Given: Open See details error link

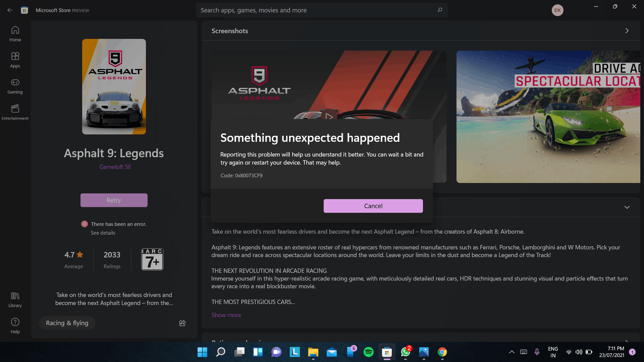Looking at the screenshot, I should [103, 233].
